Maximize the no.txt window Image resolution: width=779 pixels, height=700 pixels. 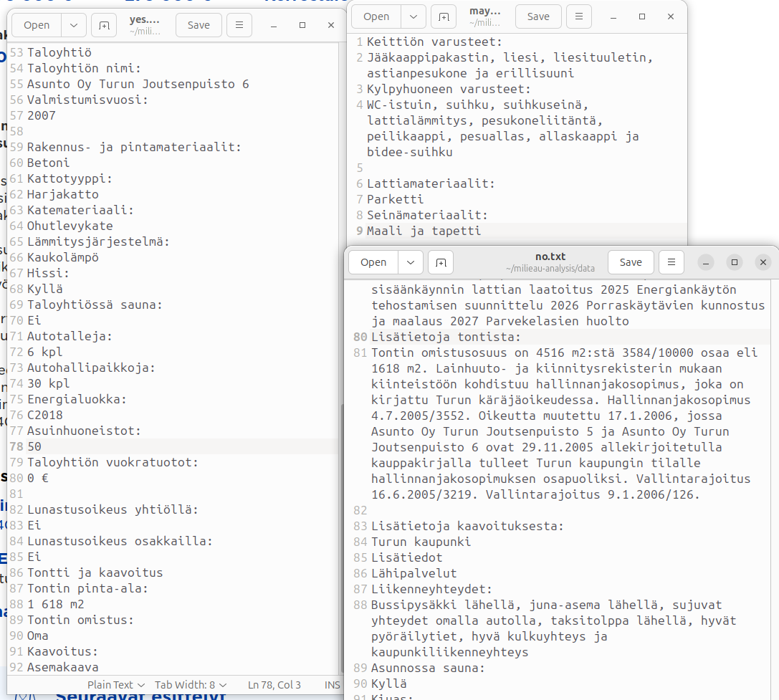pyautogui.click(x=735, y=262)
